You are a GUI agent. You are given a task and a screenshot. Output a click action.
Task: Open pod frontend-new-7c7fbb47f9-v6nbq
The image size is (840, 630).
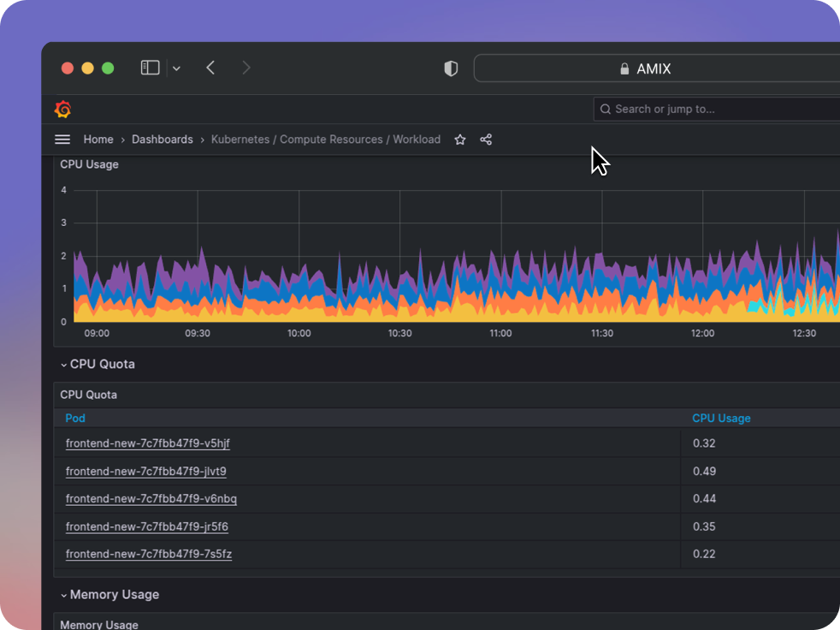(151, 499)
